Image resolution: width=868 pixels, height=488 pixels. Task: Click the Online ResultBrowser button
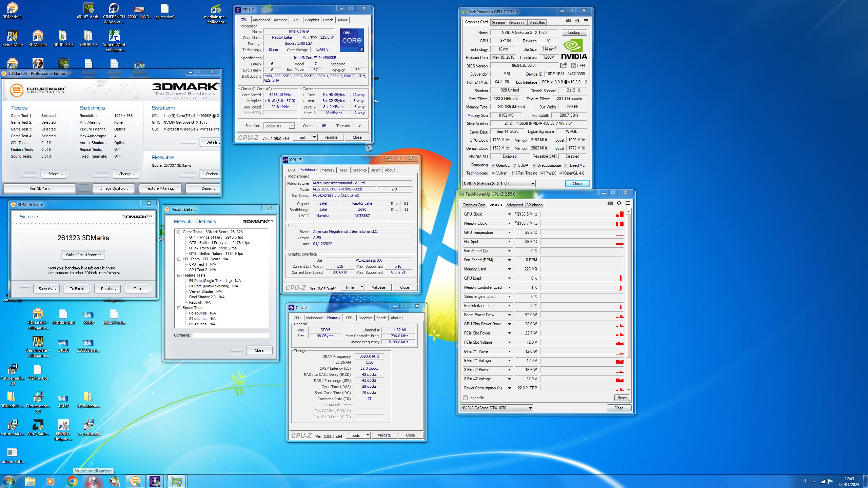[83, 255]
